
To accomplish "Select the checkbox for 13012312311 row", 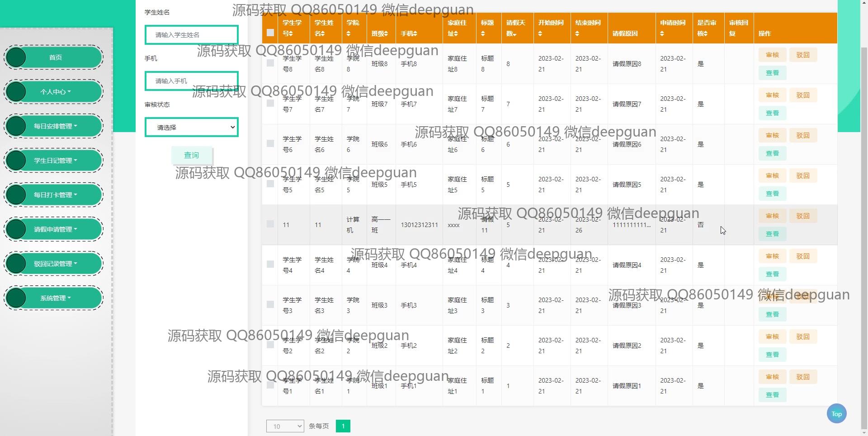I will click(x=270, y=224).
